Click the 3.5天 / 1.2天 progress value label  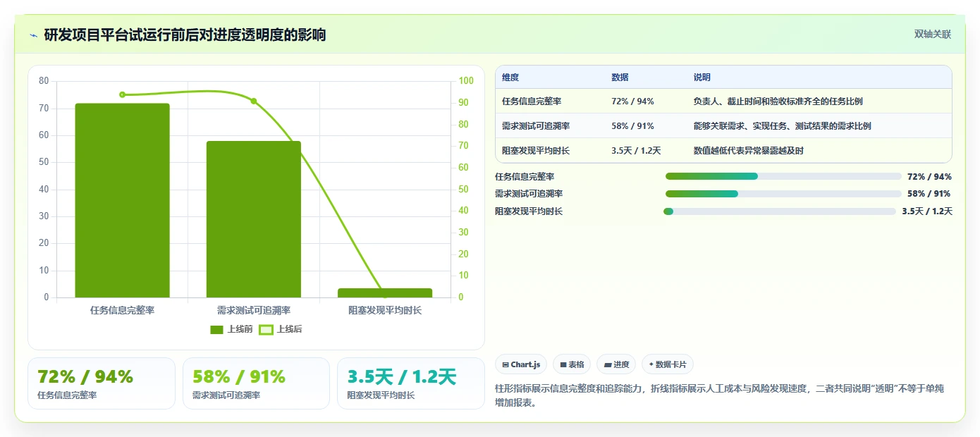click(927, 211)
